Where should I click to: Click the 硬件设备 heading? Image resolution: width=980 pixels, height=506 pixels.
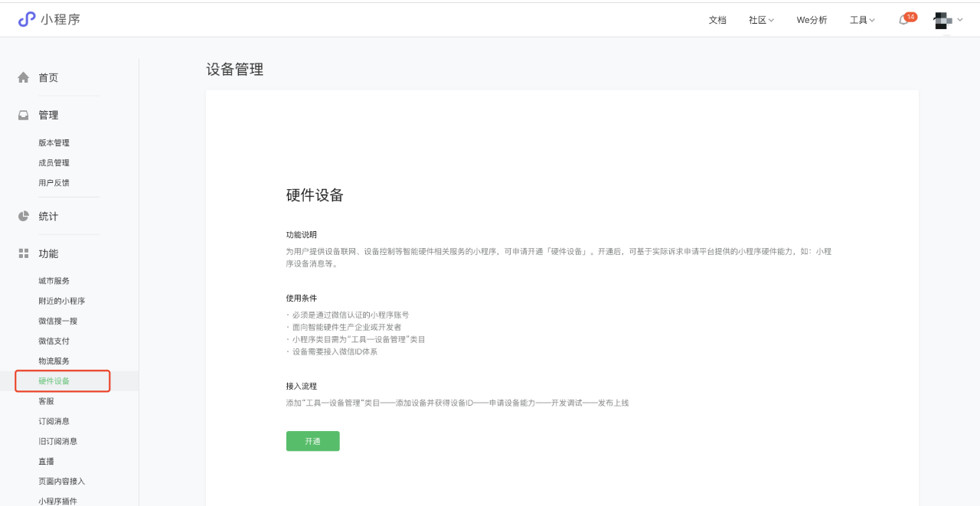click(x=315, y=195)
